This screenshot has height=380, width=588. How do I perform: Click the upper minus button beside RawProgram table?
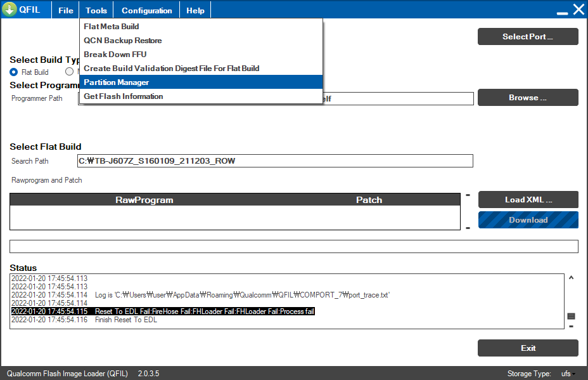click(468, 195)
